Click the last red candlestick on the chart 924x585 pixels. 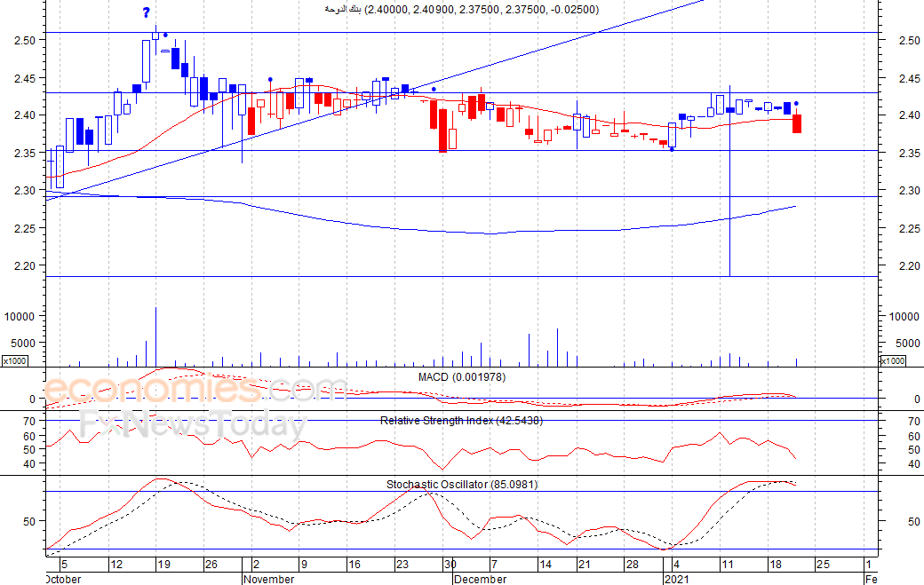coord(797,123)
